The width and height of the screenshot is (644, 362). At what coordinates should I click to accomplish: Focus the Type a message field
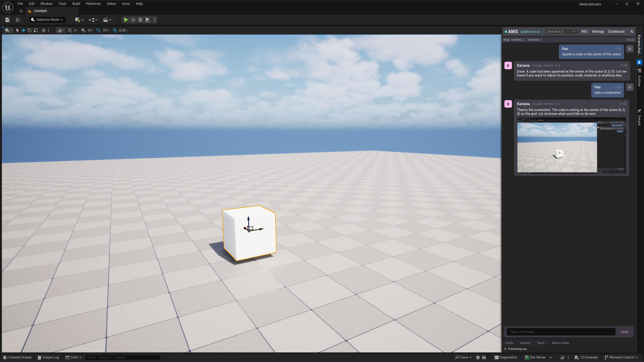pyautogui.click(x=561, y=332)
